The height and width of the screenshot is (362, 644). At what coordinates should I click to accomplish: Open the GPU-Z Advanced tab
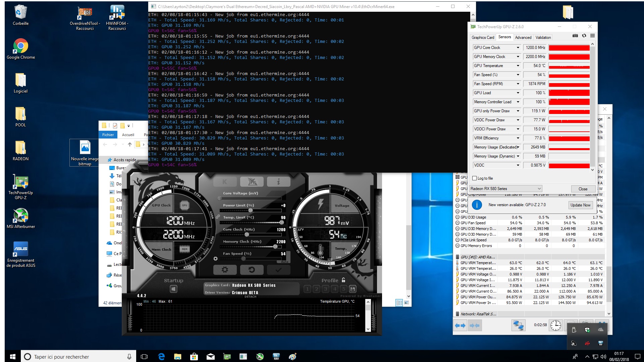(523, 38)
